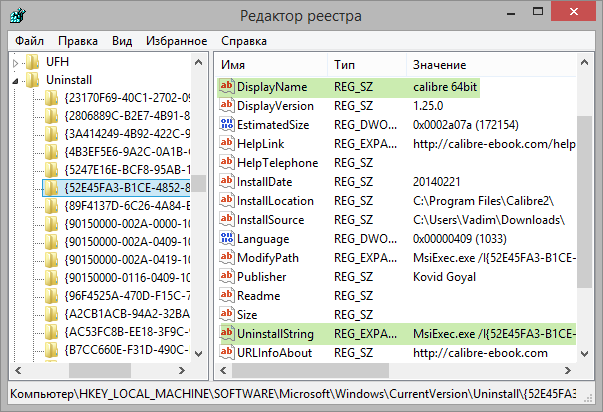The image size is (603, 412).
Task: Click the string icon beside Readme
Action: (227, 295)
